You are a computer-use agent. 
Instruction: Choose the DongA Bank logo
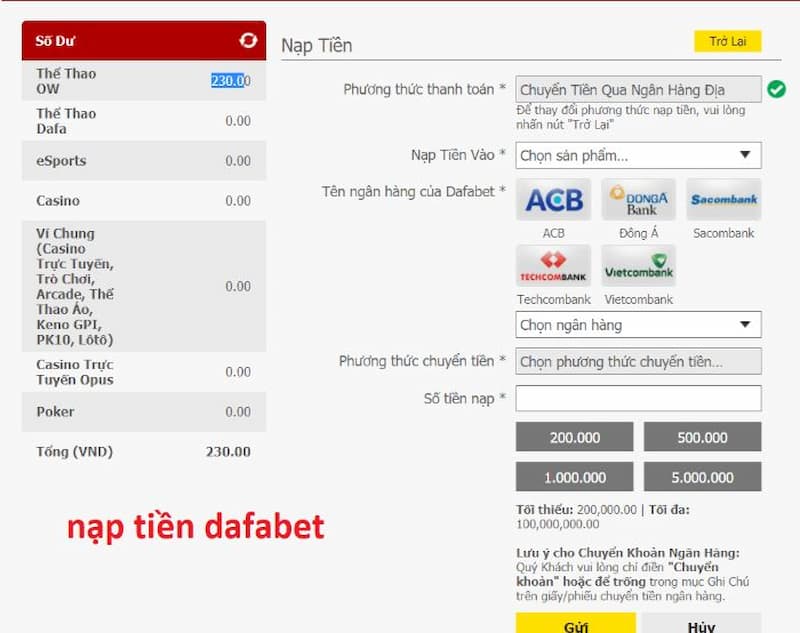click(638, 200)
